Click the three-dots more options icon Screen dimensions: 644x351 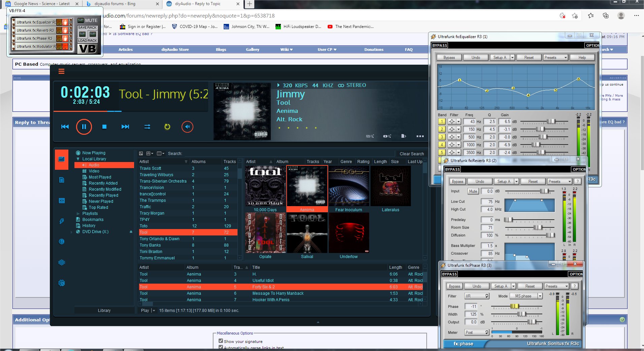click(x=420, y=136)
